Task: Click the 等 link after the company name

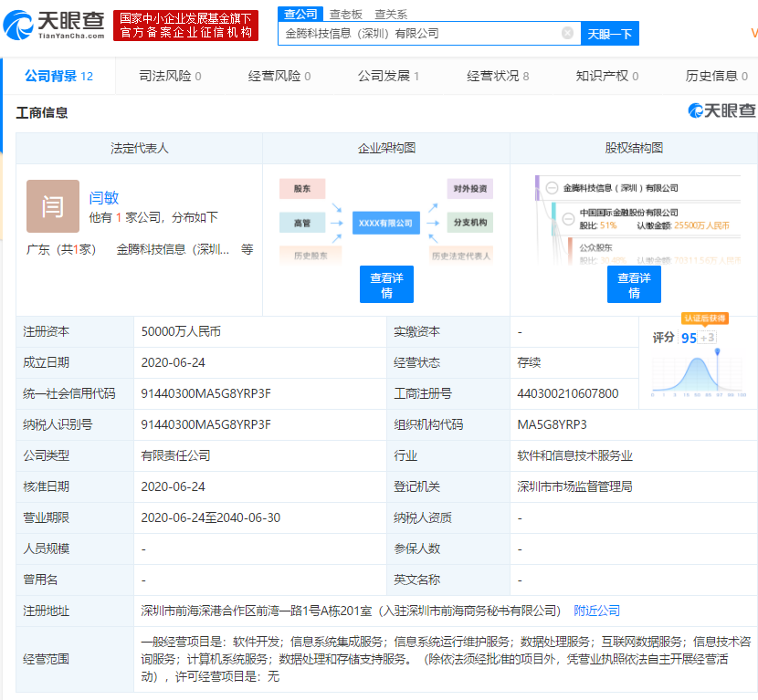Action: [x=247, y=249]
